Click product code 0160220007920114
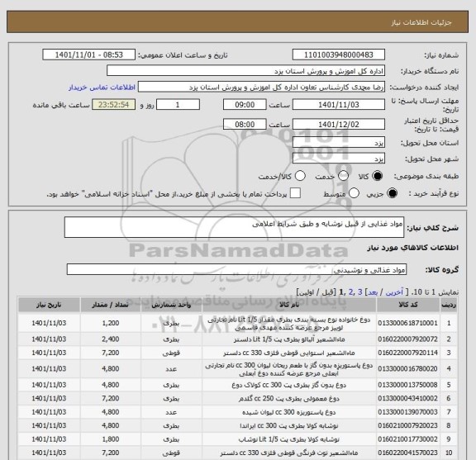The image size is (476, 460). tap(407, 353)
